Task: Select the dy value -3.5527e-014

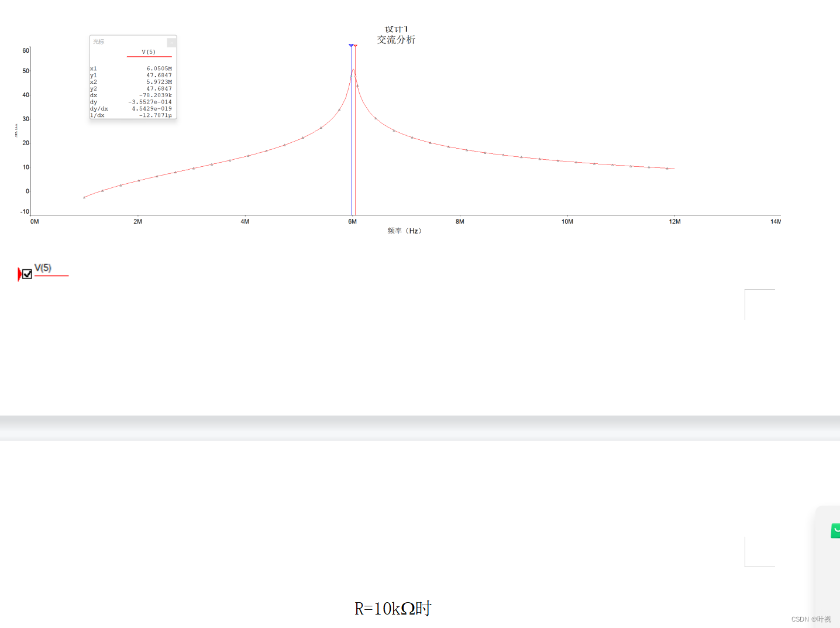Action: tap(150, 102)
